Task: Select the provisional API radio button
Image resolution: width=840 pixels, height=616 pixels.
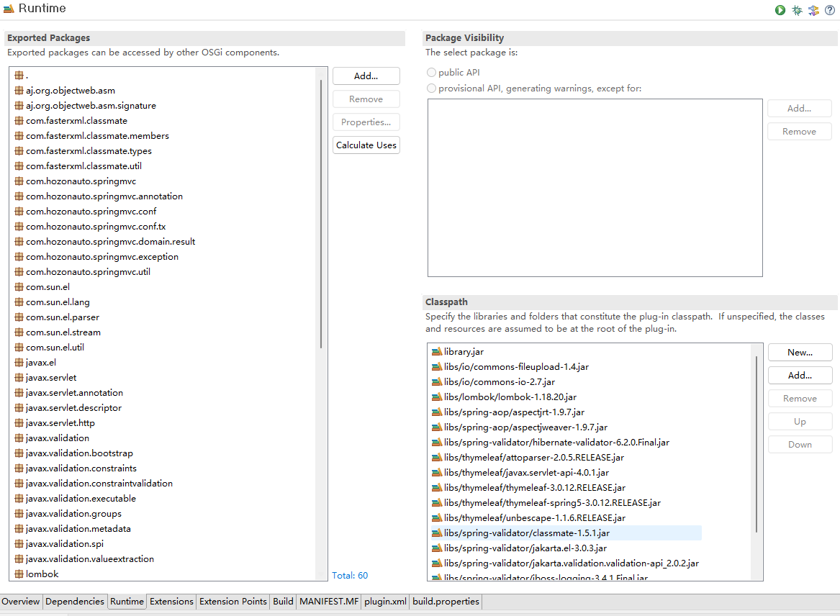Action: coord(431,88)
